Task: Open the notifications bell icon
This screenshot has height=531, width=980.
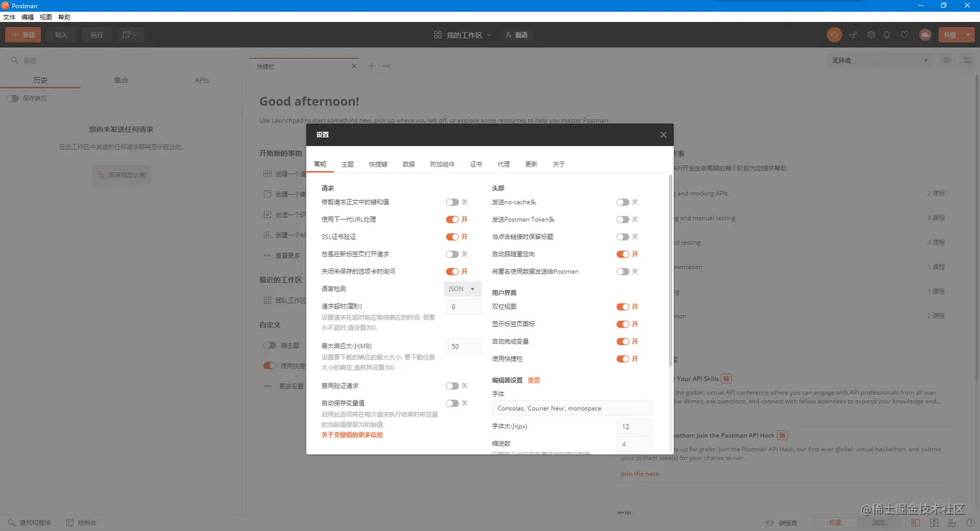Action: pos(887,35)
